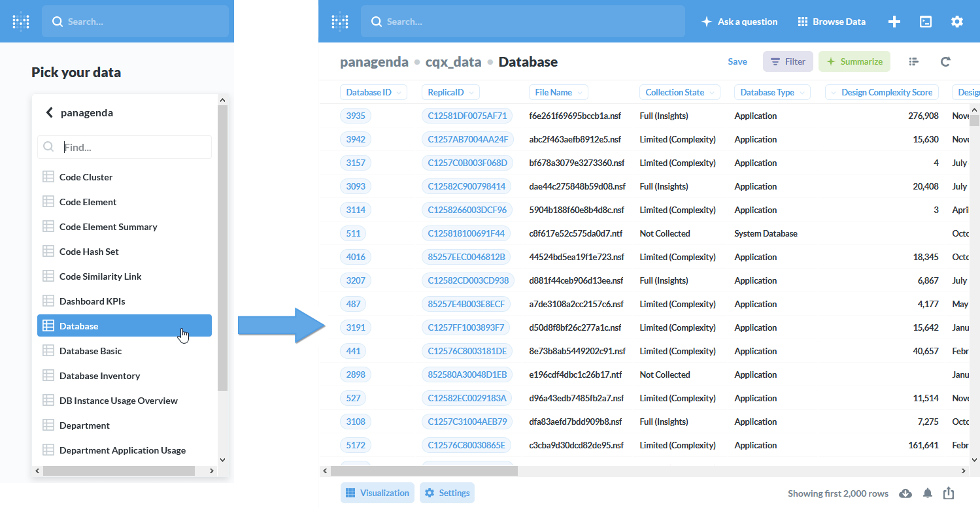
Task: Open the notebook editor list icon
Action: 913,61
